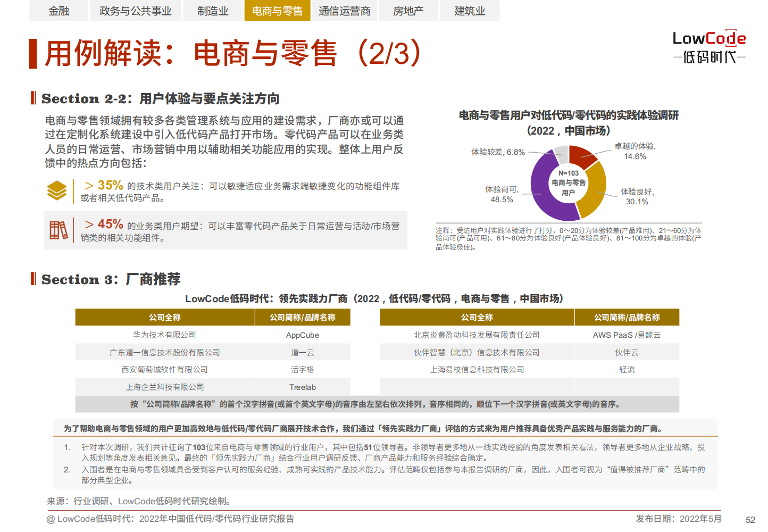The width and height of the screenshot is (768, 532).
Task: Click cell 西安葡萄城软件有限公司
Action: tap(165, 369)
